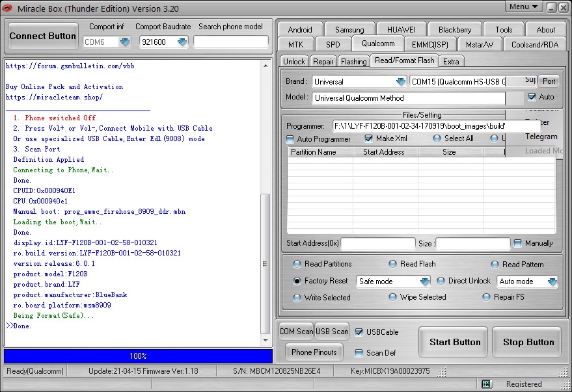Toggle the USBCable checkbox

click(x=359, y=332)
